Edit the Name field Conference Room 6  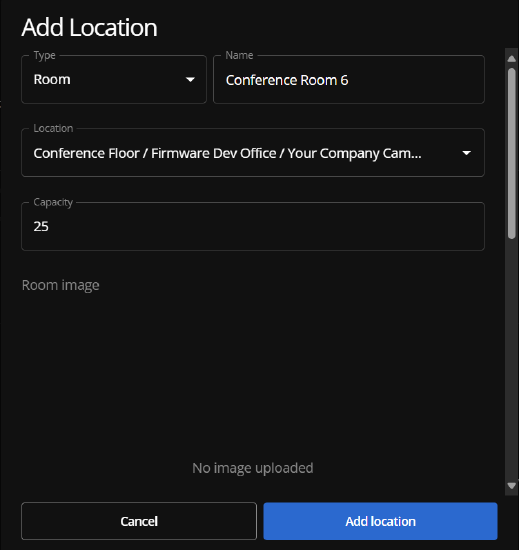[349, 80]
